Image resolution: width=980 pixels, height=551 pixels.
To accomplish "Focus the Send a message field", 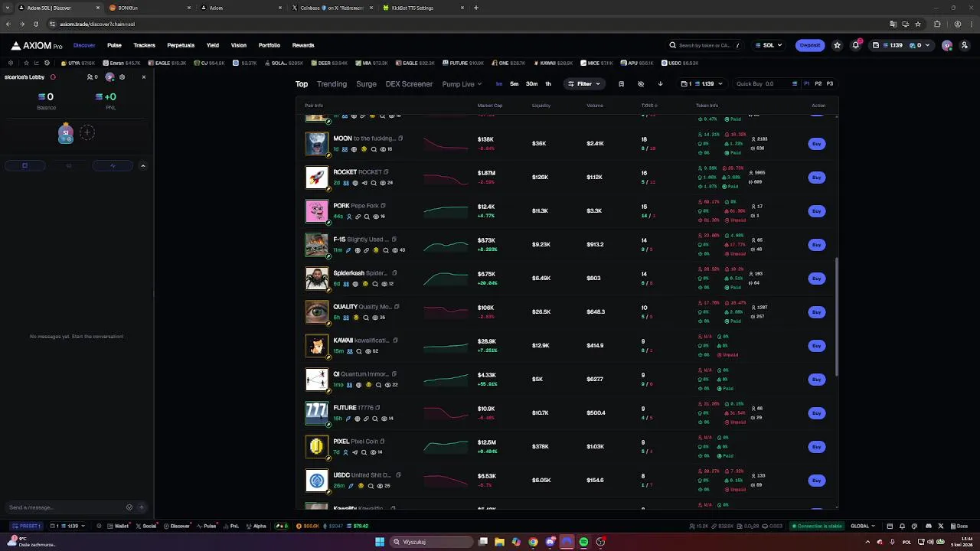I will [x=66, y=507].
